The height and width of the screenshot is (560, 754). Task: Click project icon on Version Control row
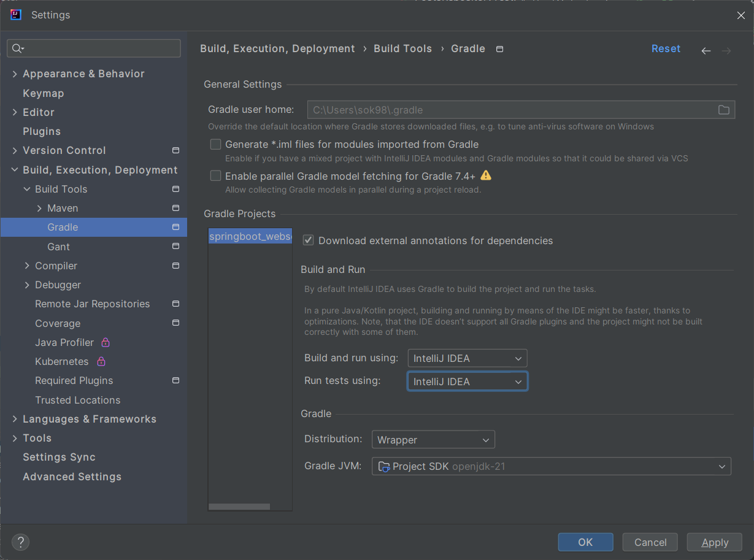(x=175, y=150)
